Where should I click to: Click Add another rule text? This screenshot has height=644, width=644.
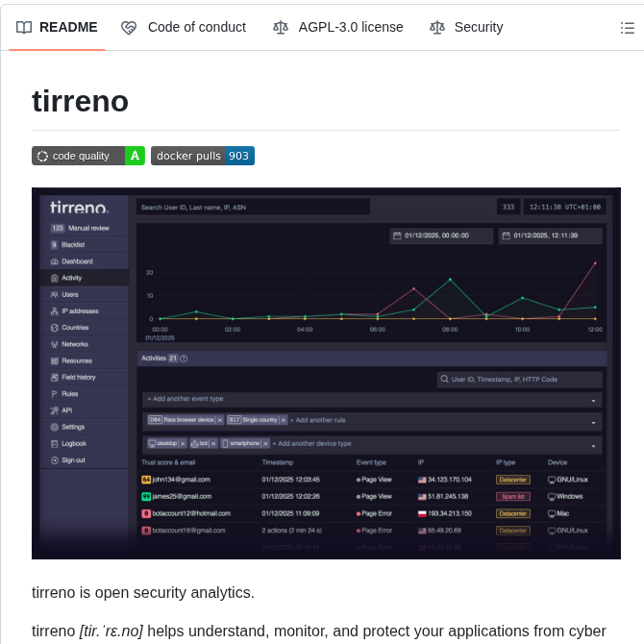pos(318,420)
